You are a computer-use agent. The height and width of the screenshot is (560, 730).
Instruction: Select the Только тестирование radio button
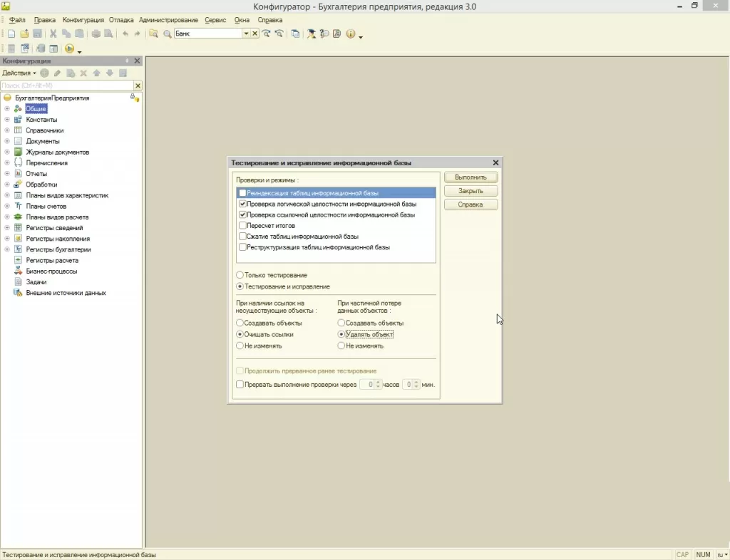[240, 275]
